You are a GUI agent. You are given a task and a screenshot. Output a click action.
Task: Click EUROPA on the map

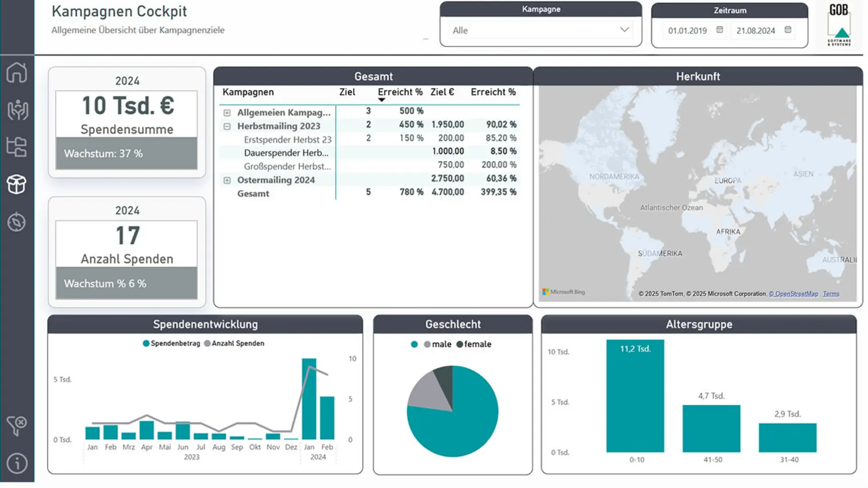tap(728, 181)
